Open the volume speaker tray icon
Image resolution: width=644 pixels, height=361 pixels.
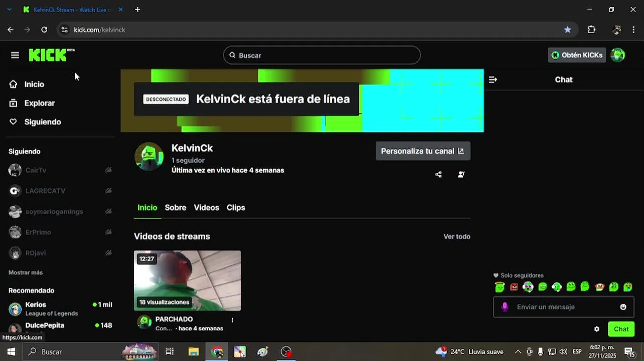pos(563,352)
